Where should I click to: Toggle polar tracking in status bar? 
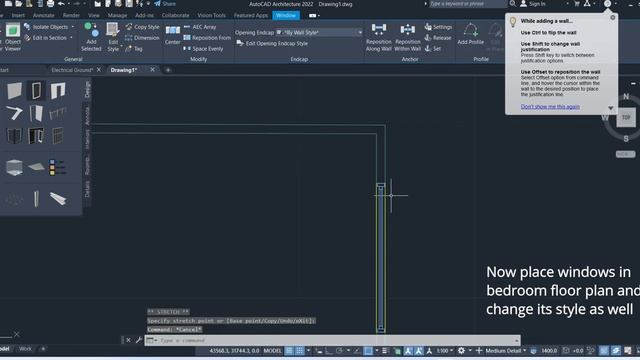339,351
